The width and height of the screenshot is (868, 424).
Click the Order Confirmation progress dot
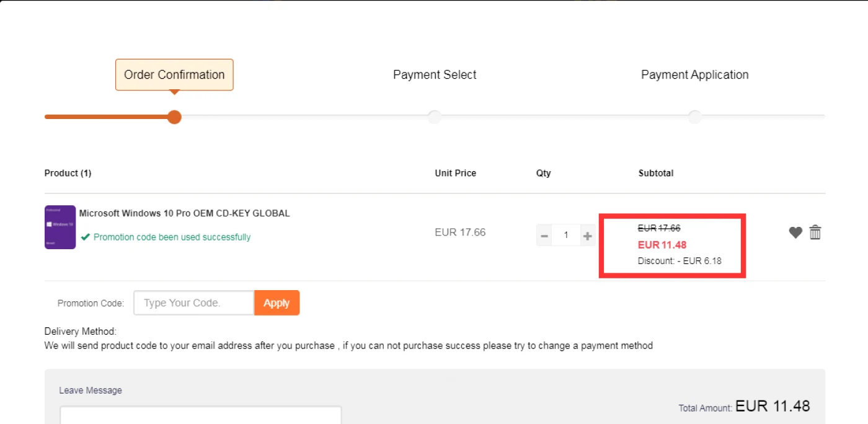tap(174, 117)
